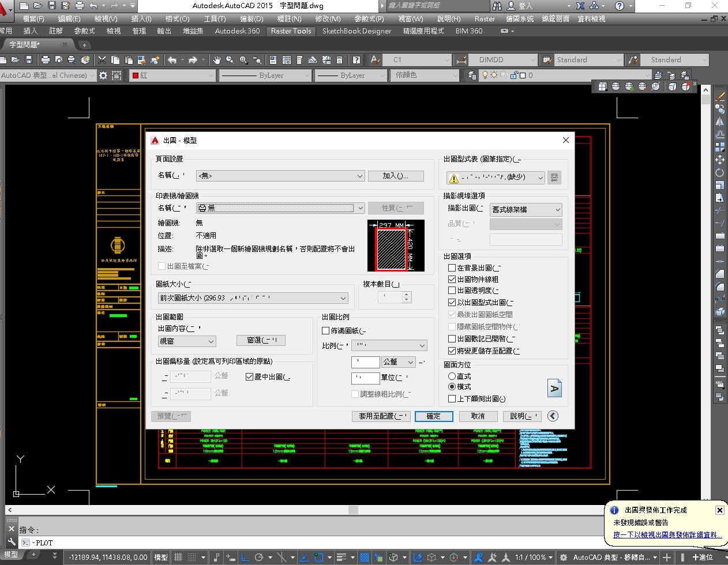Click the Zoom Previous icon
Screen dimensions: 728x565
coord(257,59)
